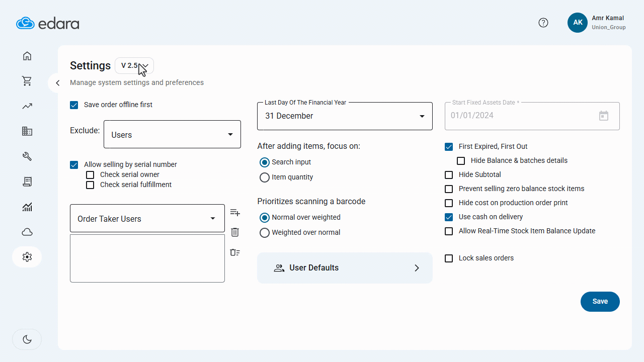Uncheck Allow selling by serial number
This screenshot has width=644, height=362.
tap(74, 165)
